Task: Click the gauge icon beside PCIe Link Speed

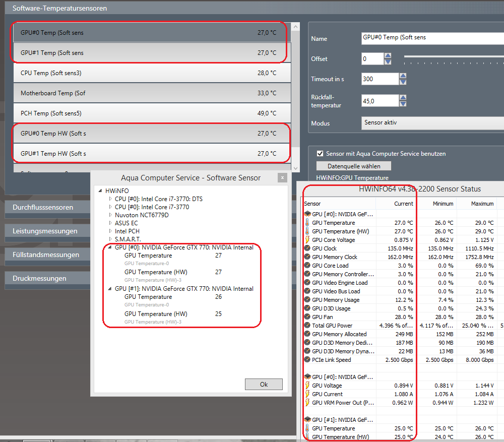Action: (x=307, y=360)
